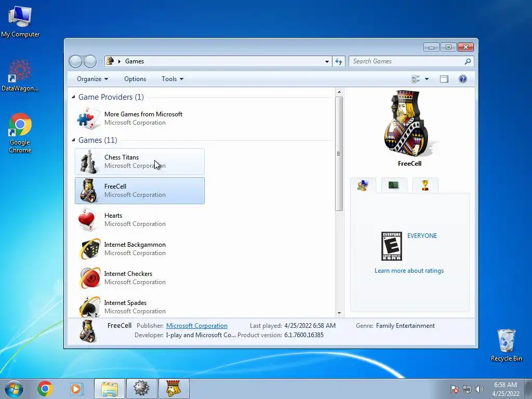Click the scrollbar down arrow
Viewport: 532px width, 399px height.
click(x=339, y=313)
